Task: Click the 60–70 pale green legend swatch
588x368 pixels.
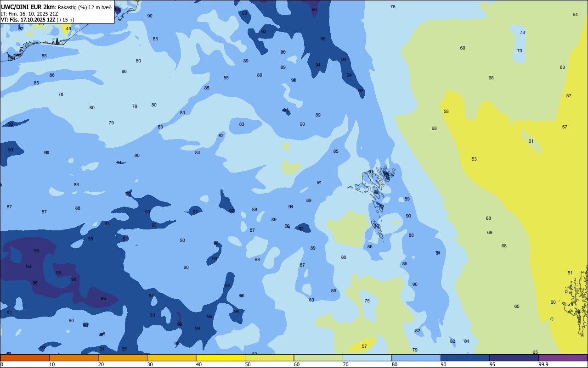Action: click(x=318, y=357)
